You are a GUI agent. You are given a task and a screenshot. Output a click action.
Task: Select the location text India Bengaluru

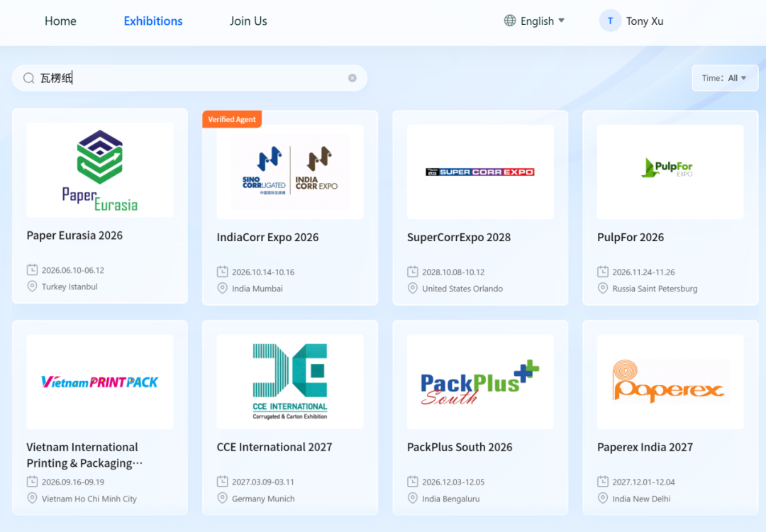click(x=451, y=499)
